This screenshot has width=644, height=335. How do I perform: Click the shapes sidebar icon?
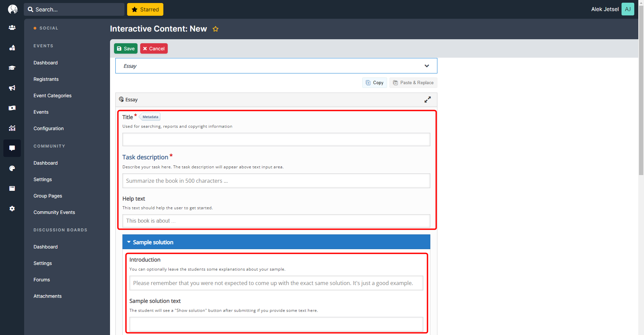(12, 48)
